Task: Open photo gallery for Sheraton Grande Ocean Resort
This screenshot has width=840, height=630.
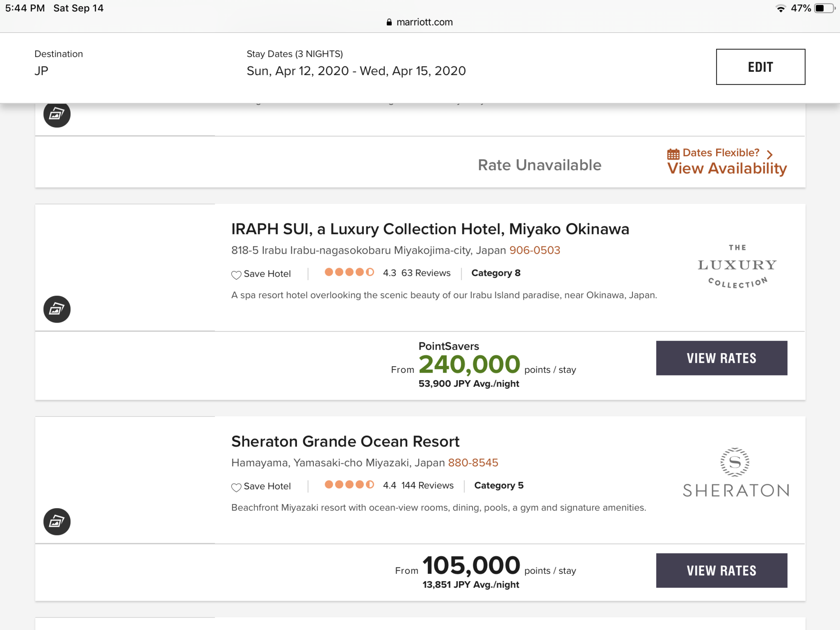Action: pos(57,522)
